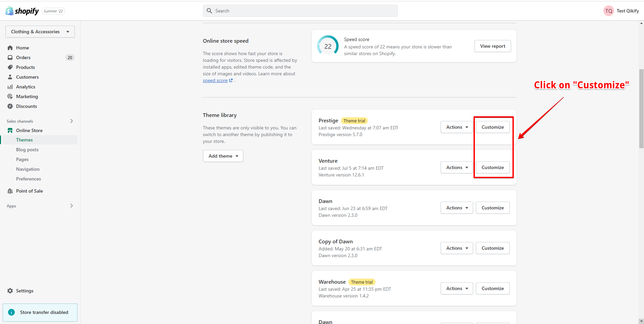Open Actions dropdown for Venture theme
The height and width of the screenshot is (324, 644).
point(457,167)
